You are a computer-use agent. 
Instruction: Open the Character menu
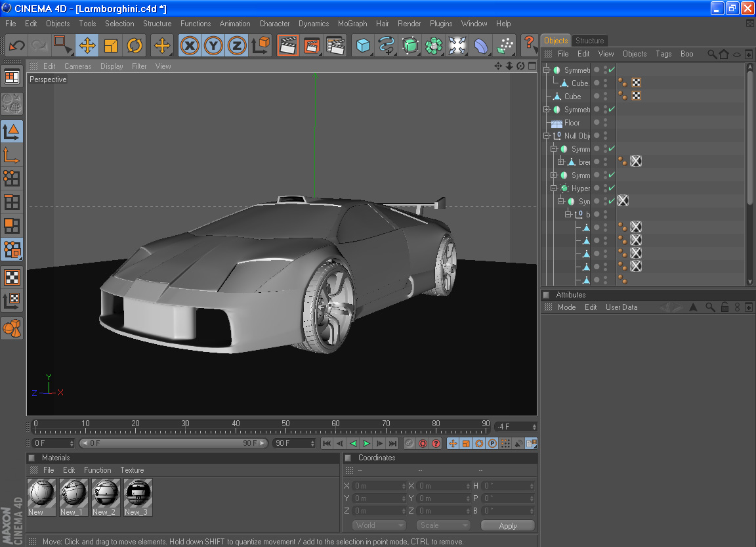274,24
